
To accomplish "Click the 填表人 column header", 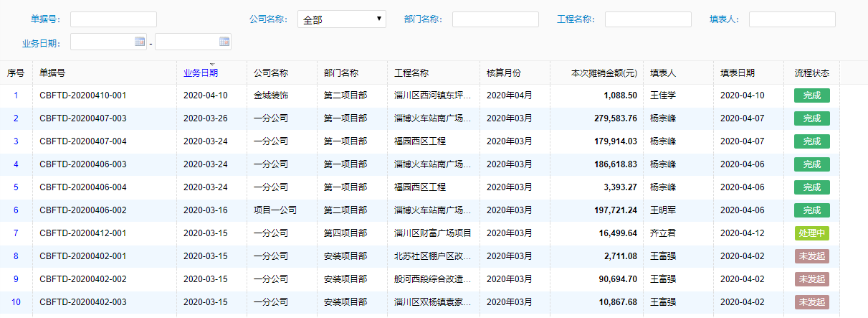I will (x=663, y=73).
